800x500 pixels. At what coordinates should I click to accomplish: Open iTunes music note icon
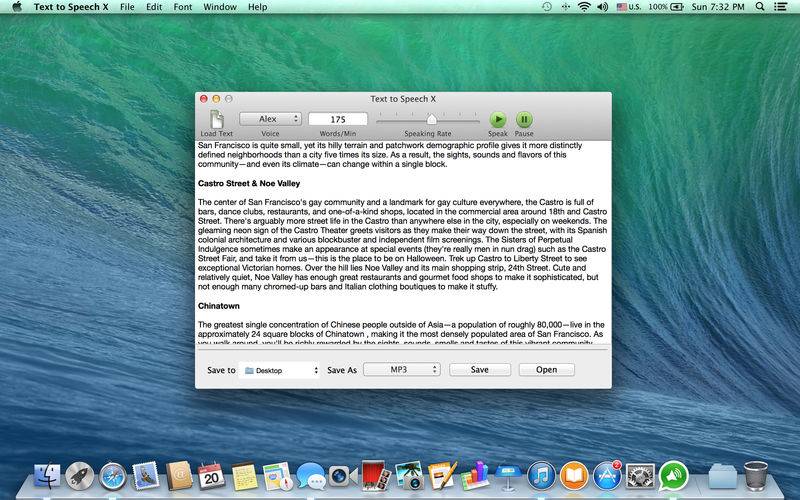point(541,477)
